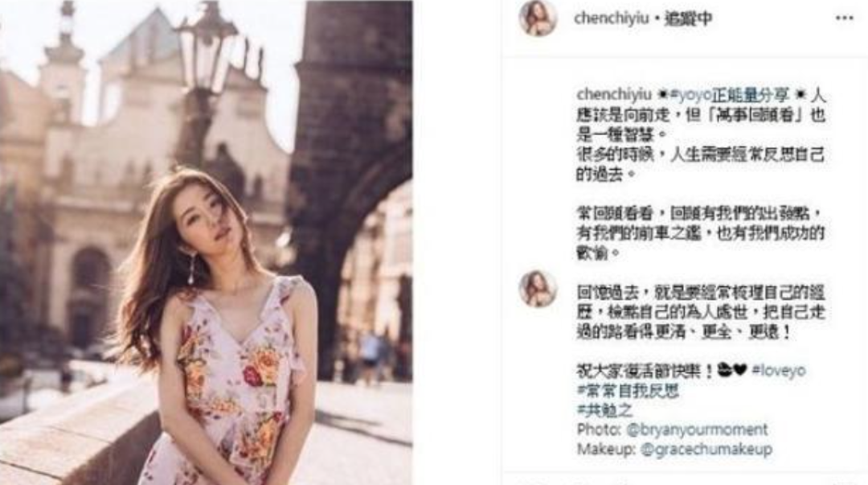Image resolution: width=868 pixels, height=485 pixels.
Task: Open chenchiyiu username in the post header
Action: tap(611, 18)
